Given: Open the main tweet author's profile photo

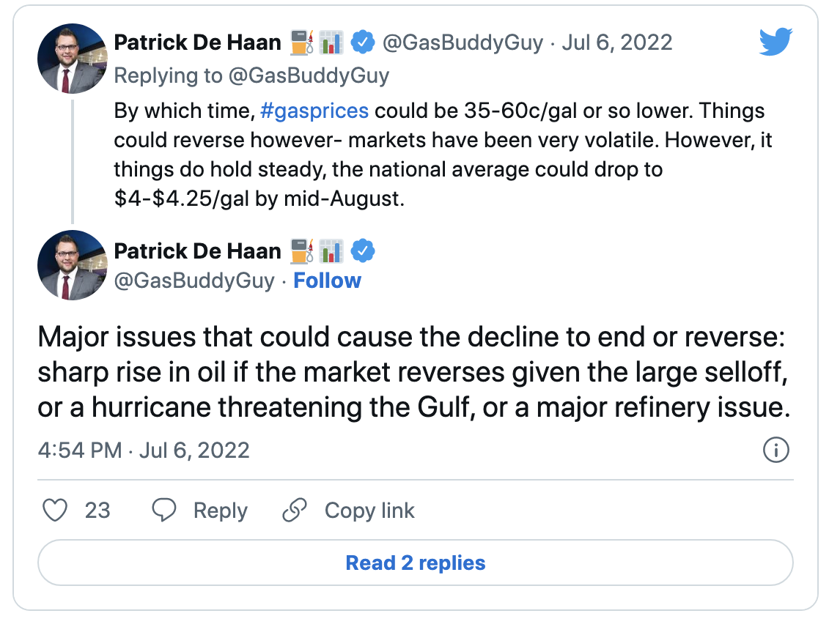Looking at the screenshot, I should click(x=73, y=265).
